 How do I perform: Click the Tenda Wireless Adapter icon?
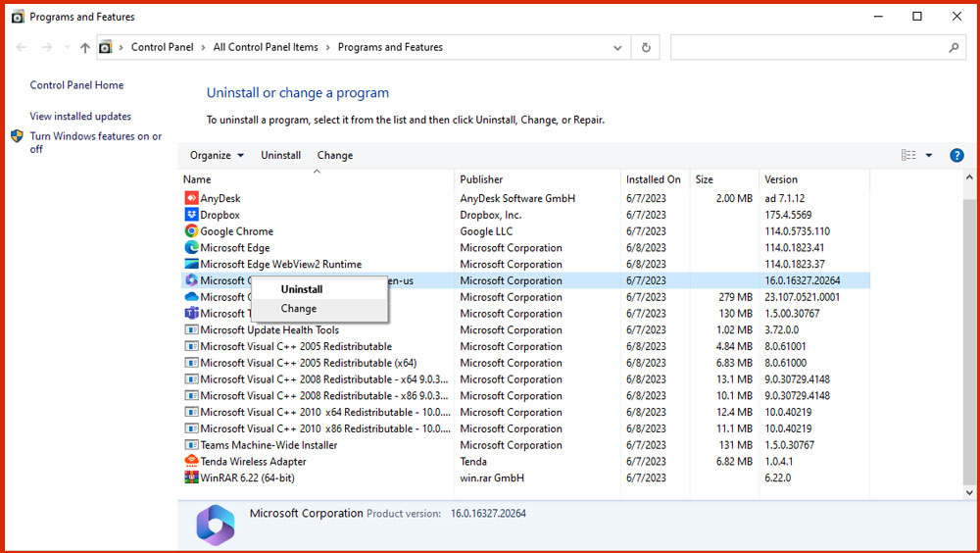(191, 461)
